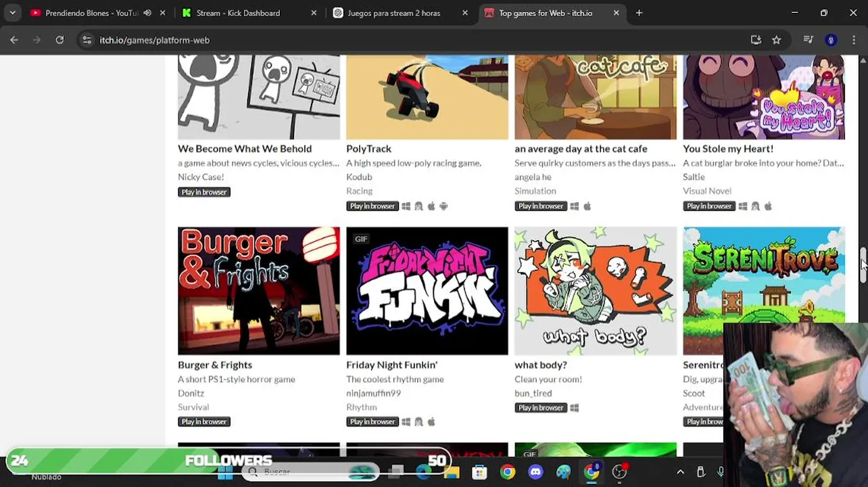Visit author Nicky Case! profile
The height and width of the screenshot is (487, 868).
point(201,177)
